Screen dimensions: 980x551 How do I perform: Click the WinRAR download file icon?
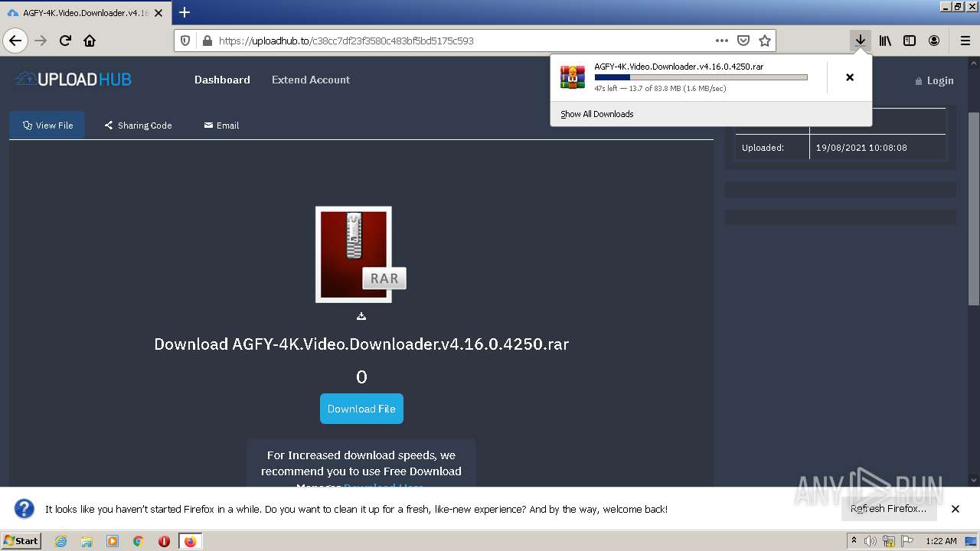tap(573, 77)
